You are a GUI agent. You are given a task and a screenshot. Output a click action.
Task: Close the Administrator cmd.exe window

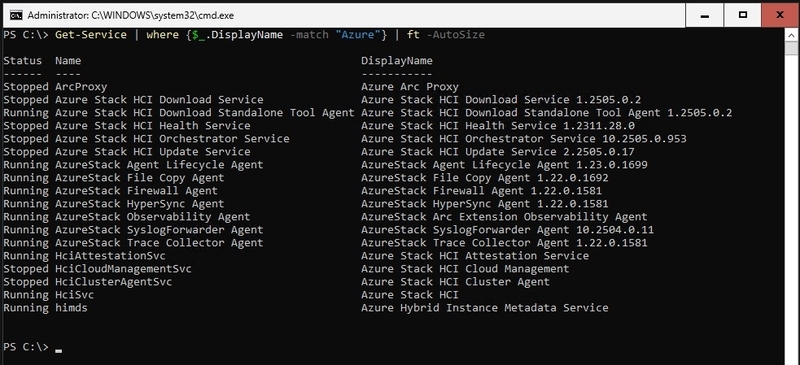(780, 15)
